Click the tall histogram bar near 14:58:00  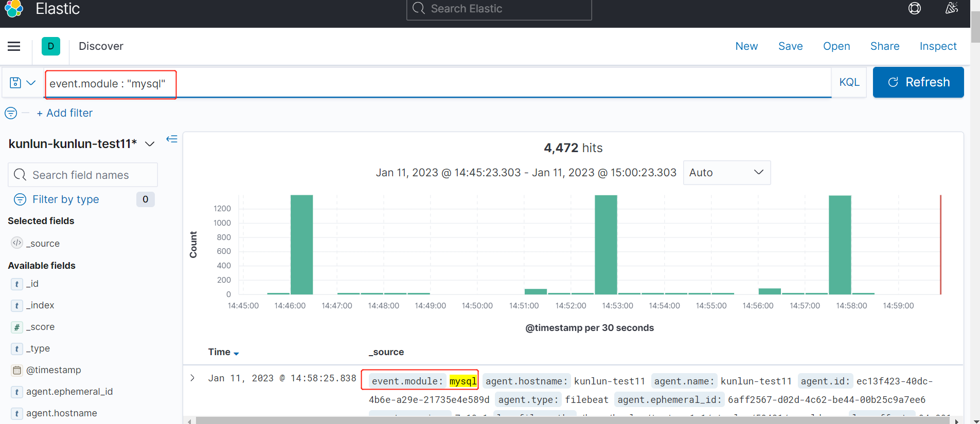[840, 245]
